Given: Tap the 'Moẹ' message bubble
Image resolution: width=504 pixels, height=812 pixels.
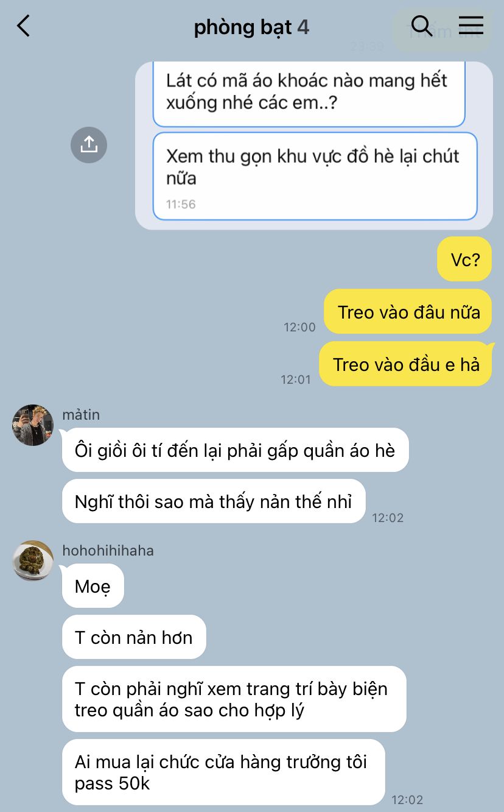Looking at the screenshot, I should point(93,586).
